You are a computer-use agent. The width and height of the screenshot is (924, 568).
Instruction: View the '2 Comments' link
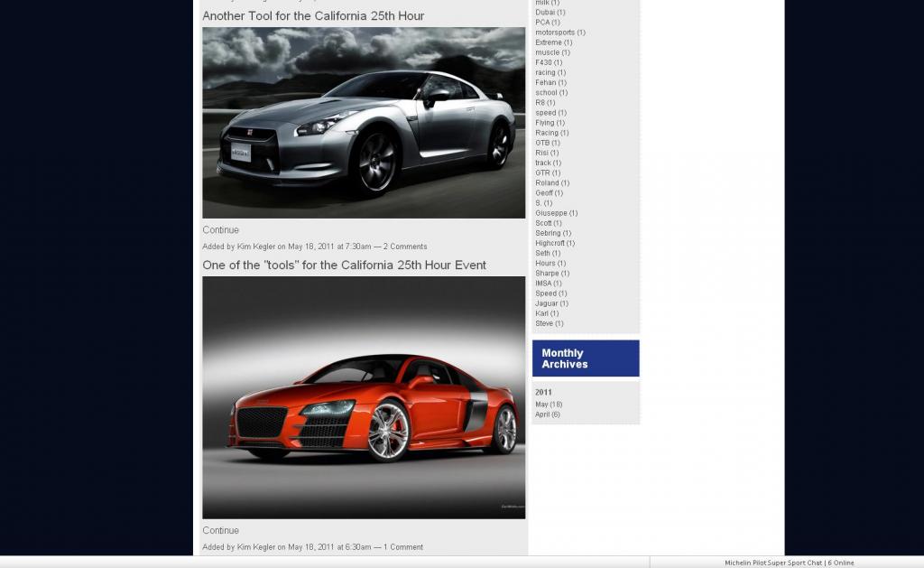[405, 247]
